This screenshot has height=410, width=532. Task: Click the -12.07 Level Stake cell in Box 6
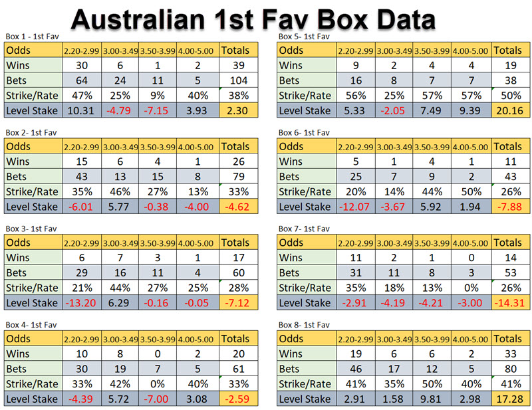[354, 207]
